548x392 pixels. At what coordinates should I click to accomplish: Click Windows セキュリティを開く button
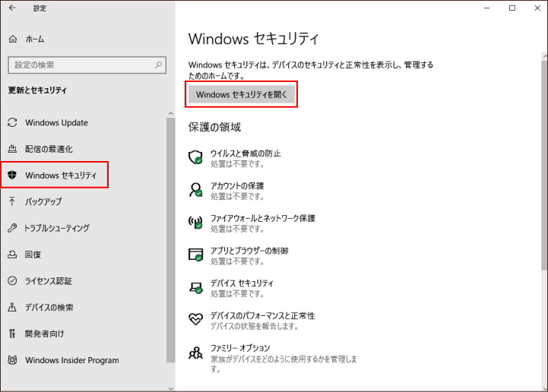242,95
